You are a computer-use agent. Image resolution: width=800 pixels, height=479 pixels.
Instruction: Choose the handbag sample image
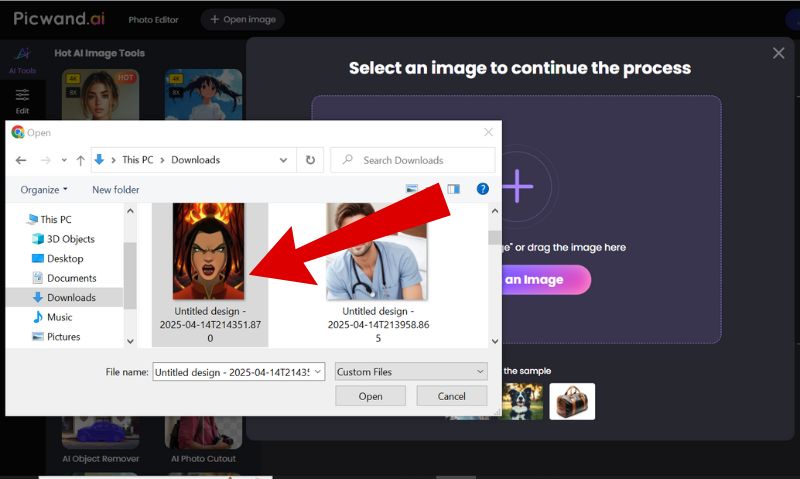[572, 401]
